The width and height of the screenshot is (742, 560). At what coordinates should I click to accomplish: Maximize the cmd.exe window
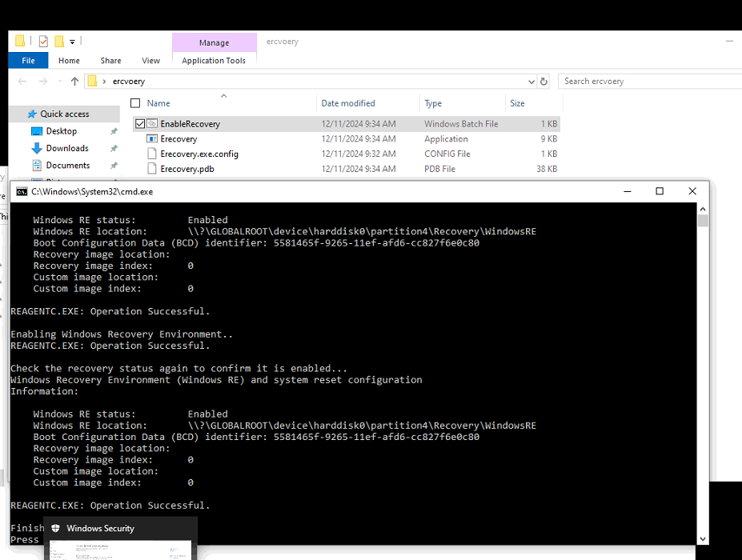click(660, 191)
